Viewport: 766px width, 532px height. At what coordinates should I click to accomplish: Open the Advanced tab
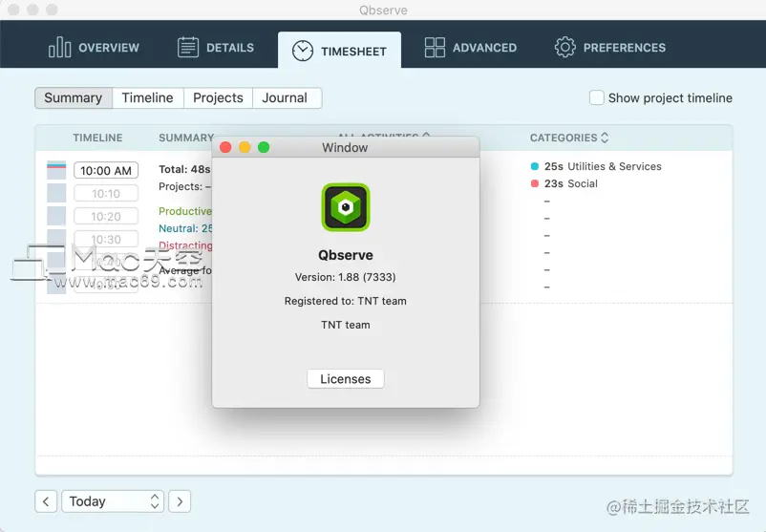click(471, 48)
